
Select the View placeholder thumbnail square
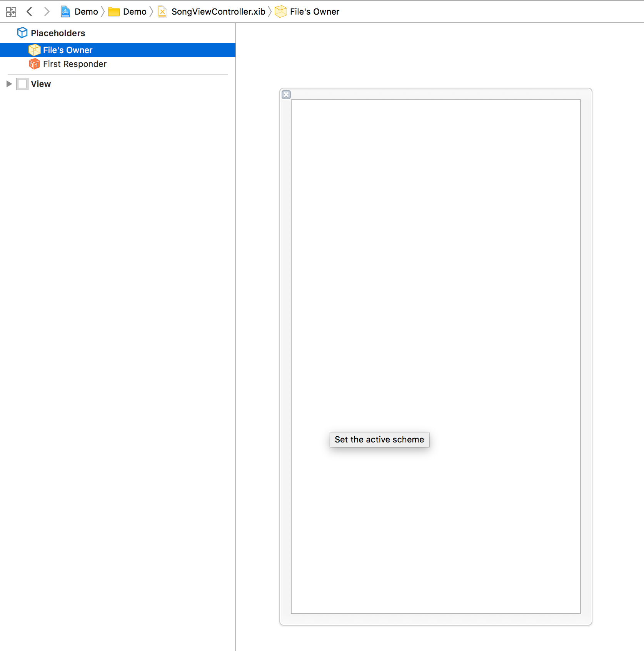tap(22, 84)
